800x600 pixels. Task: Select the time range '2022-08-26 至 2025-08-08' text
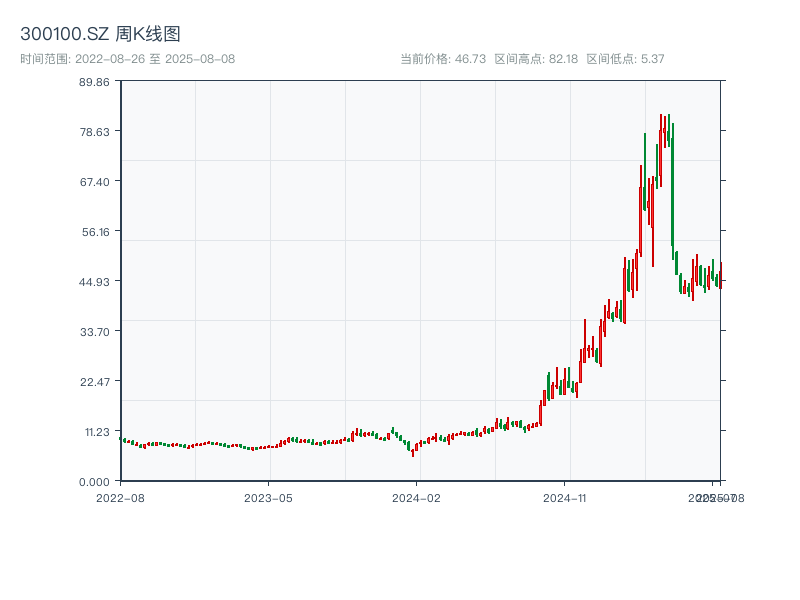point(155,59)
